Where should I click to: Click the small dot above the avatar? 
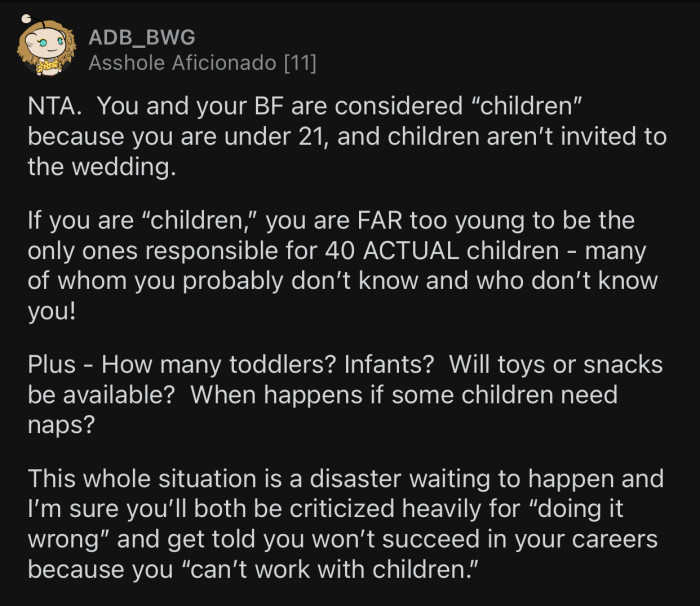pyautogui.click(x=24, y=21)
